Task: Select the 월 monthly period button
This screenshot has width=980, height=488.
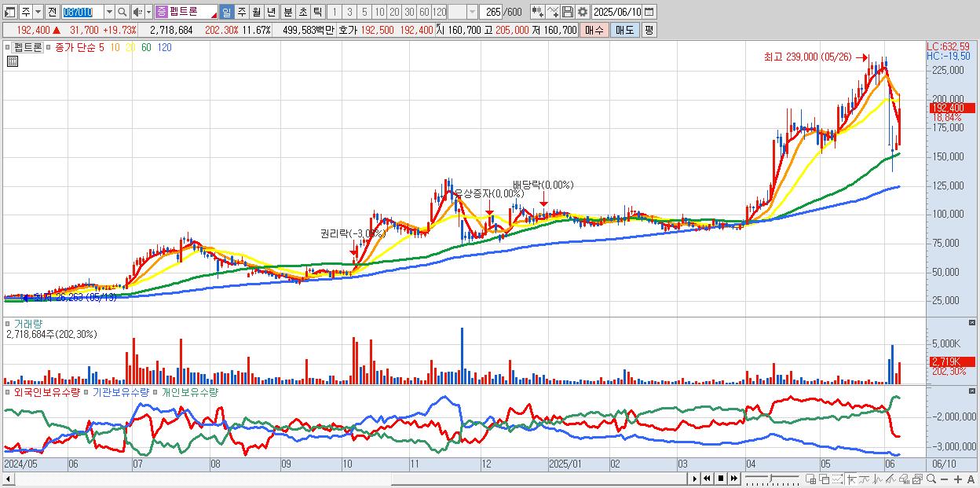Action: click(x=256, y=12)
